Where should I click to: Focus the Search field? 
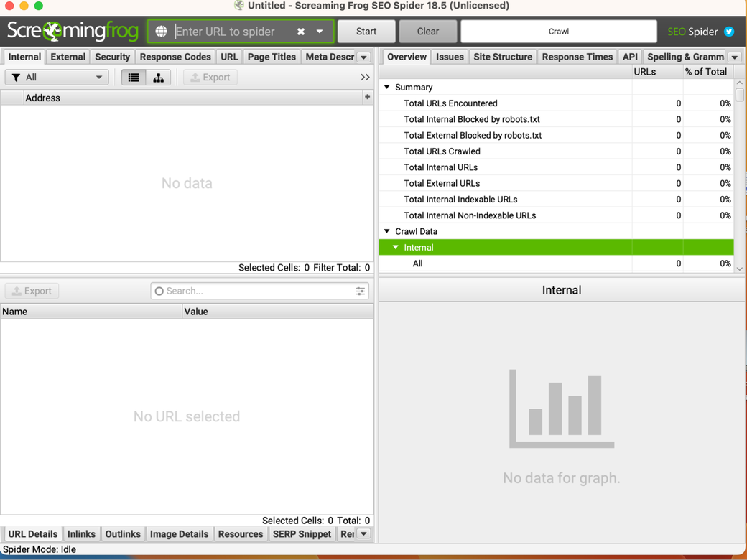tap(259, 291)
